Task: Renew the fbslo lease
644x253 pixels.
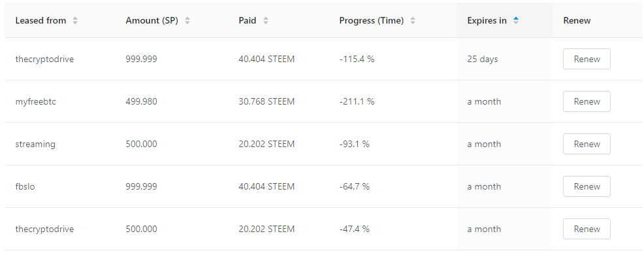Action: pos(587,186)
